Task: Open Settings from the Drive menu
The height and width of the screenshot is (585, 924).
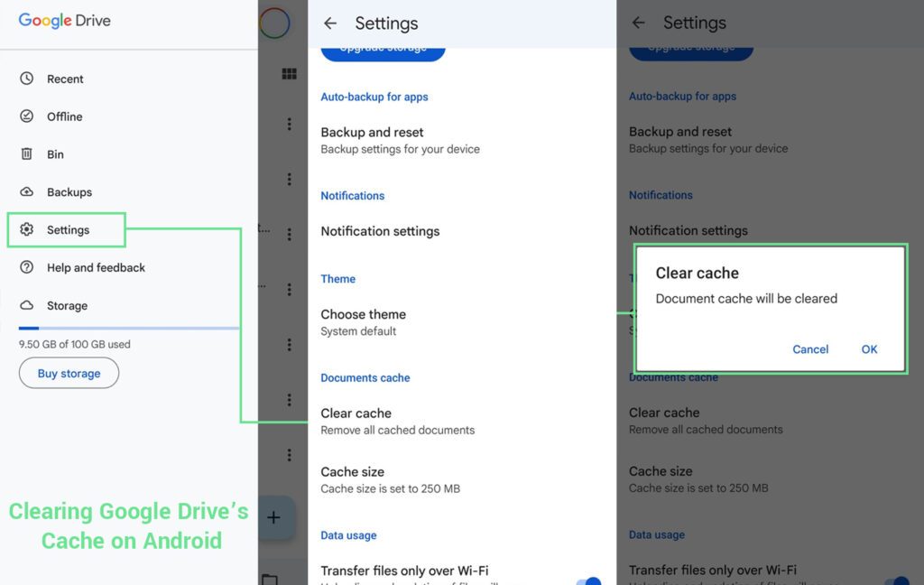Action: click(67, 229)
